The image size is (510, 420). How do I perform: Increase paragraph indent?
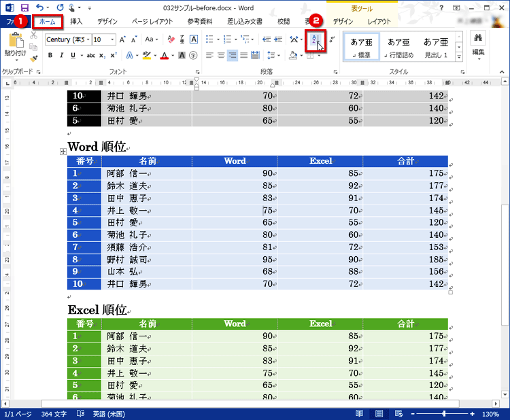point(277,39)
